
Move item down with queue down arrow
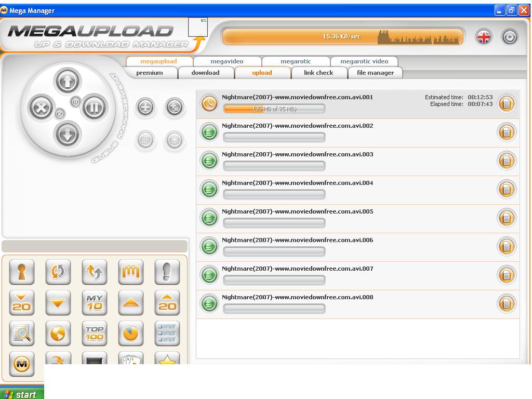pos(67,135)
